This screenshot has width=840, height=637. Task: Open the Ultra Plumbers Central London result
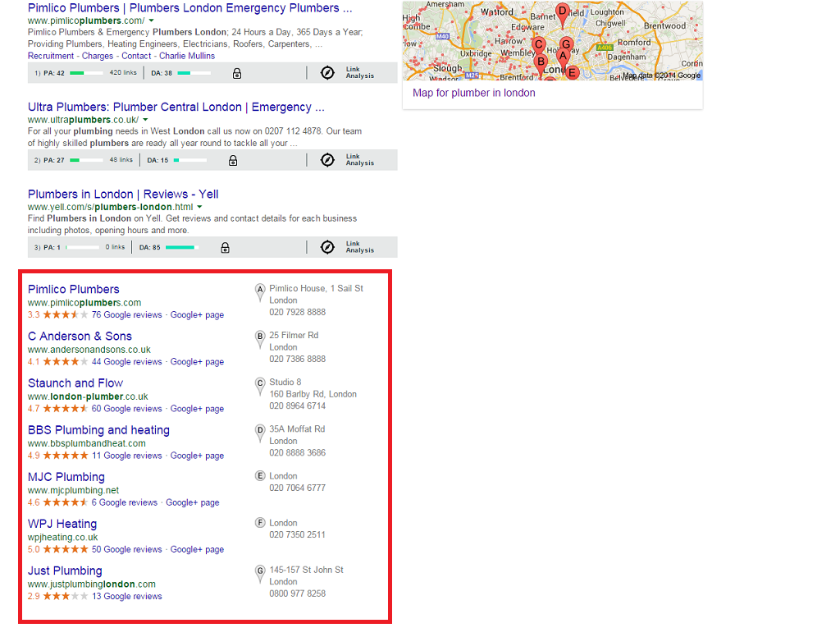coord(176,107)
